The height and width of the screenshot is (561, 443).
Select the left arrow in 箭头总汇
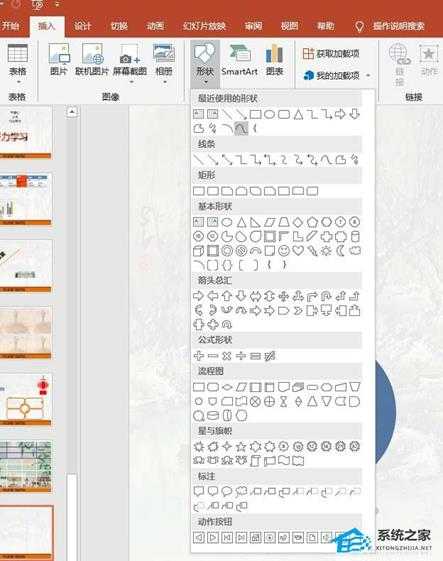click(213, 296)
